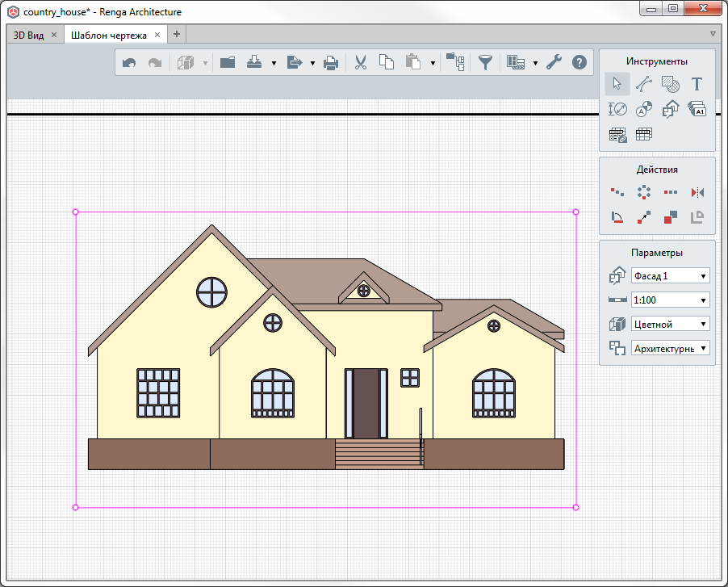Switch to the 3D Вид tab
728x587 pixels.
click(x=29, y=35)
